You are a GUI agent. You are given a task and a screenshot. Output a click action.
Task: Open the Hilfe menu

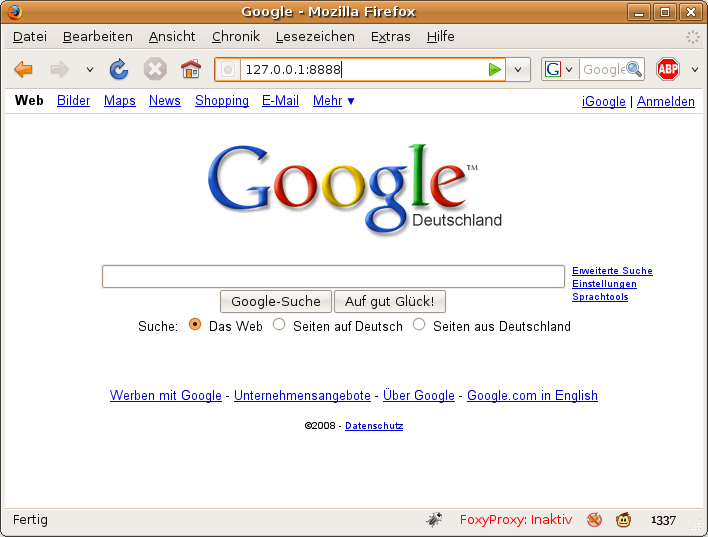[x=440, y=37]
